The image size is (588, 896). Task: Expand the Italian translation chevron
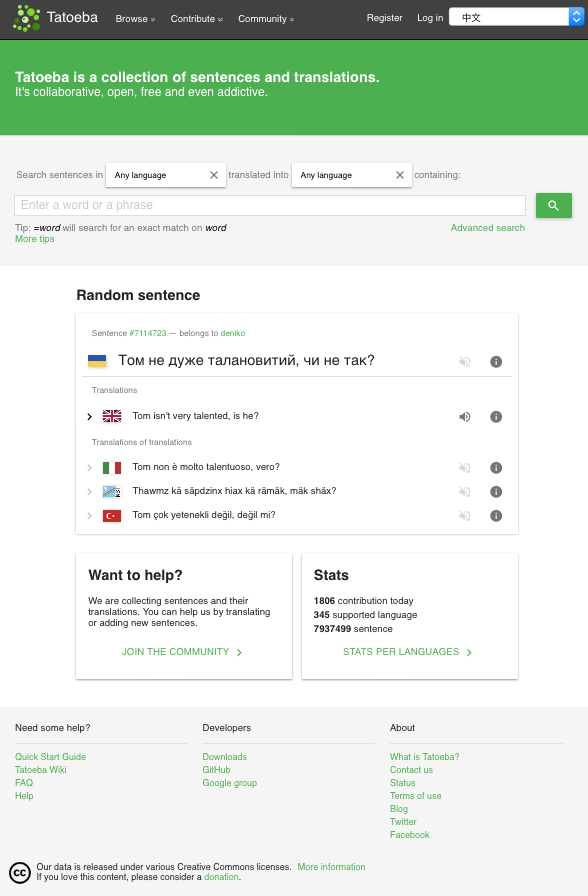coord(89,468)
